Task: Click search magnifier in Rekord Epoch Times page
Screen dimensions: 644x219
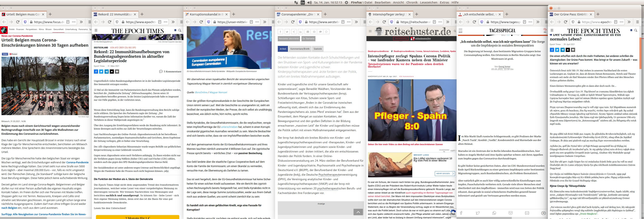Action: point(180,30)
